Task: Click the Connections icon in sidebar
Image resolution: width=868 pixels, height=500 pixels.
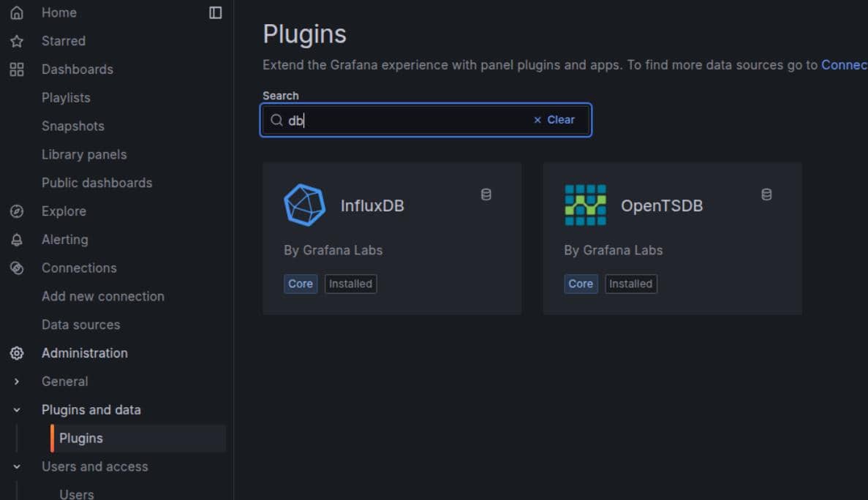Action: point(17,268)
